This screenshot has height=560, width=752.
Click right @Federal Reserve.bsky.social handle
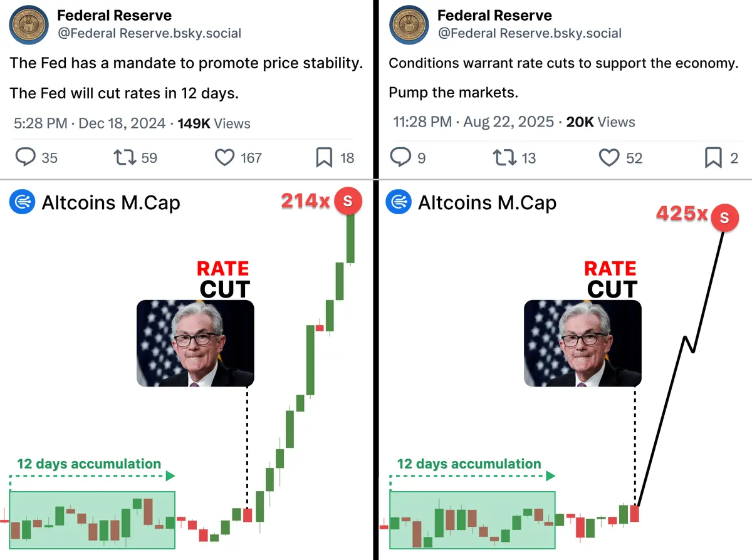tap(530, 34)
